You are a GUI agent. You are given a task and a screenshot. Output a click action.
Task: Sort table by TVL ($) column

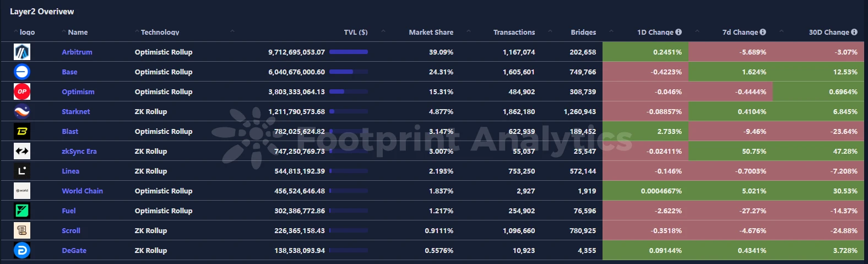pos(355,33)
